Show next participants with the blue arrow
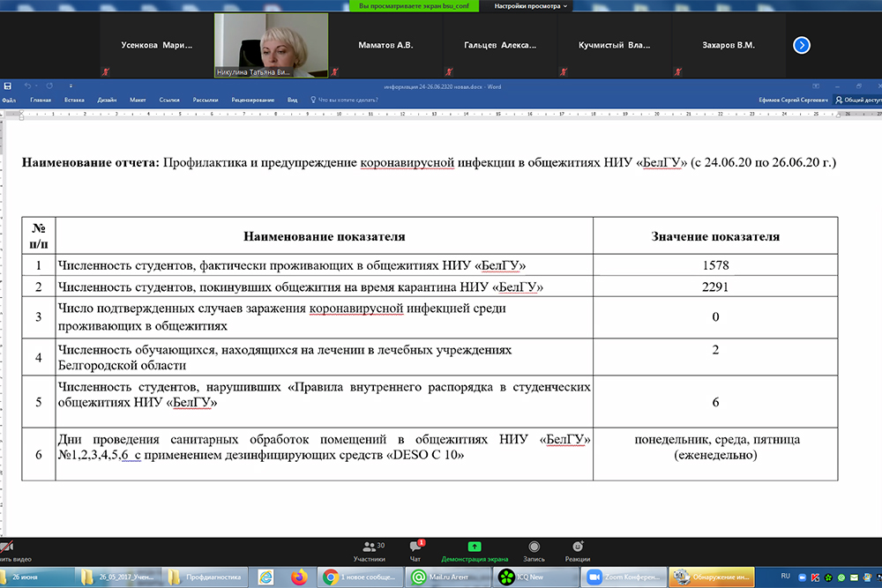 tap(801, 45)
